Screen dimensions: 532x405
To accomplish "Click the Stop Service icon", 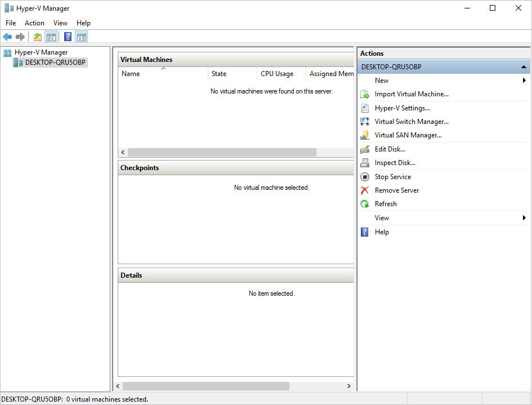I will (365, 177).
